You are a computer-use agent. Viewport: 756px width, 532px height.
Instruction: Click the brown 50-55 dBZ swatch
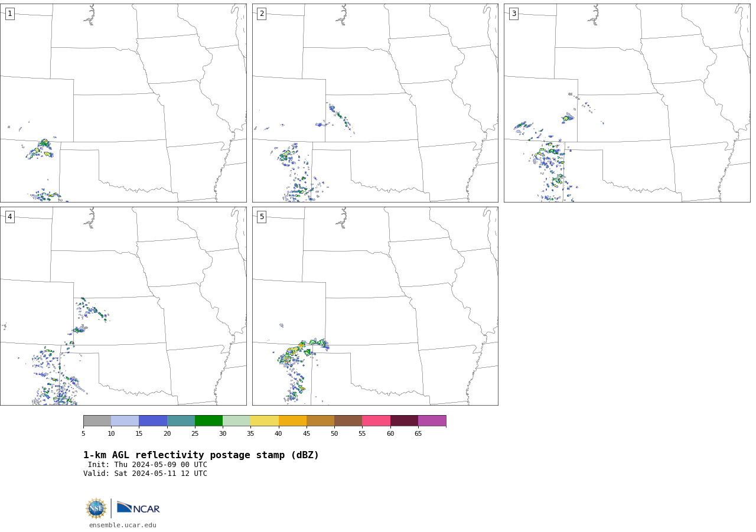[x=348, y=420]
